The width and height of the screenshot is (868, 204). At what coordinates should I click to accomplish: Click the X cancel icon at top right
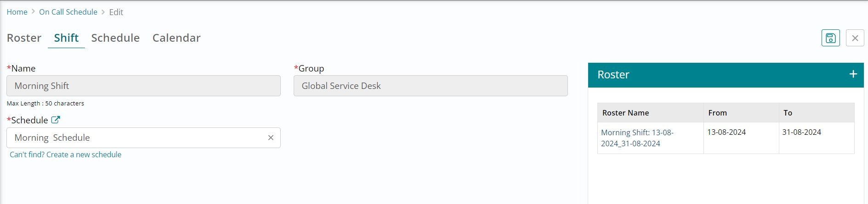(x=855, y=38)
